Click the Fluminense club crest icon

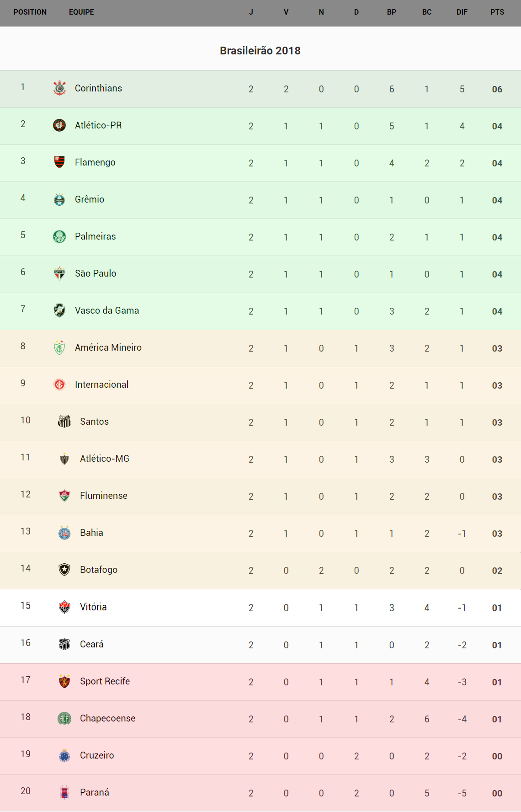pyautogui.click(x=64, y=496)
